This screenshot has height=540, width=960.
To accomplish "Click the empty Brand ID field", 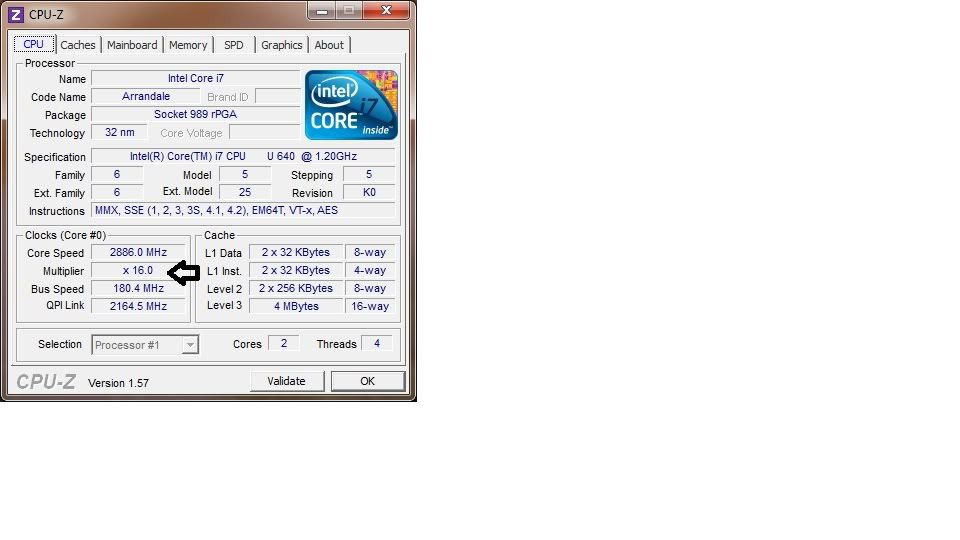I will [278, 97].
